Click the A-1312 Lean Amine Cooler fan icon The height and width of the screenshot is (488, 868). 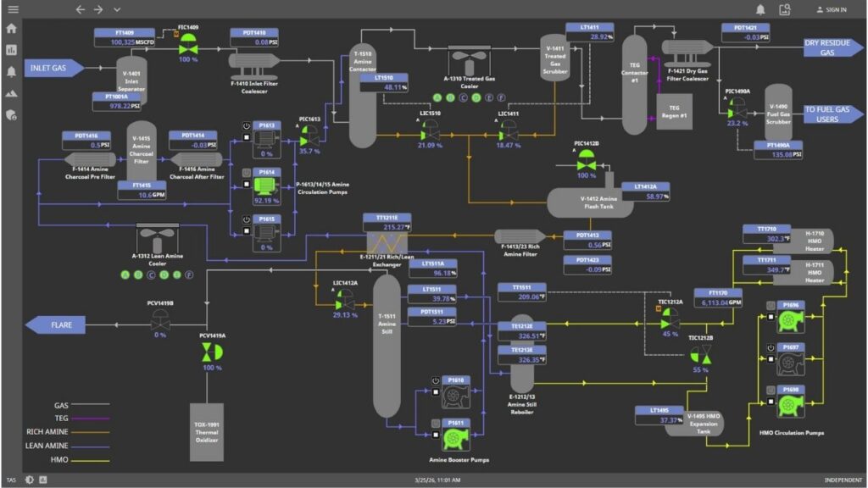(x=159, y=235)
